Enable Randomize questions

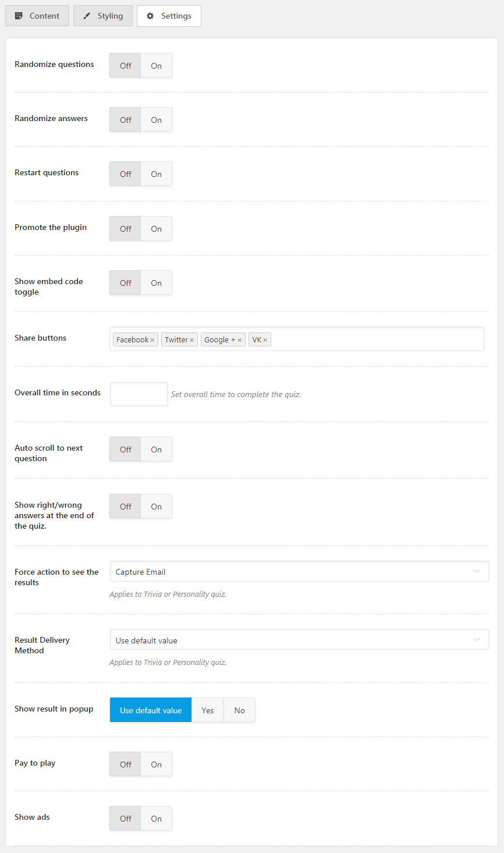[x=156, y=65]
